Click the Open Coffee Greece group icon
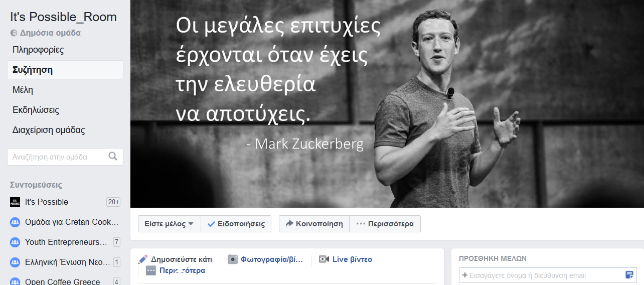The width and height of the screenshot is (644, 285). tap(15, 282)
